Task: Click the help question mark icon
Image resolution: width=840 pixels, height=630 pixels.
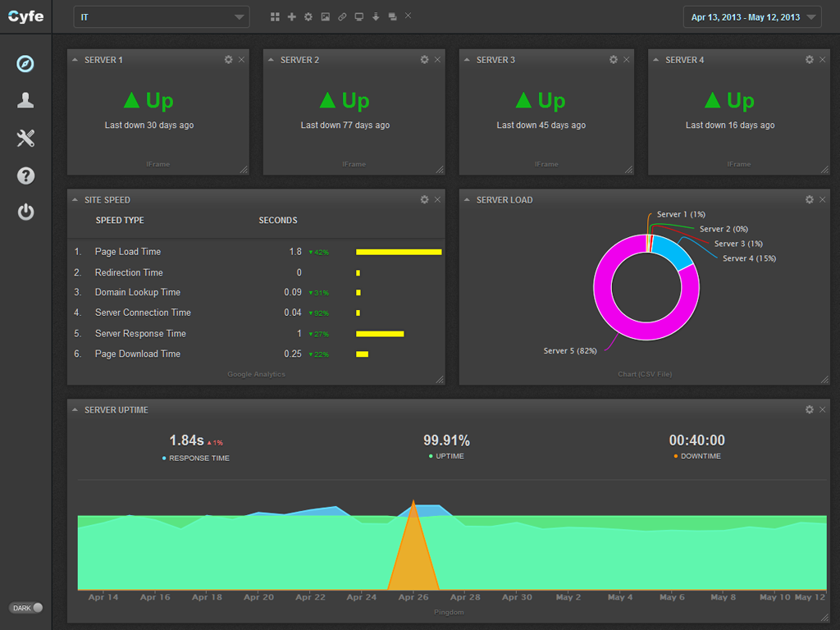Action: [25, 176]
